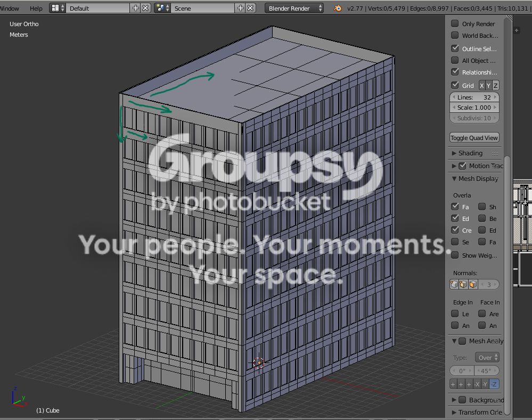The height and width of the screenshot is (420, 532).
Task: Toggle grid X axis display
Action: [x=481, y=86]
